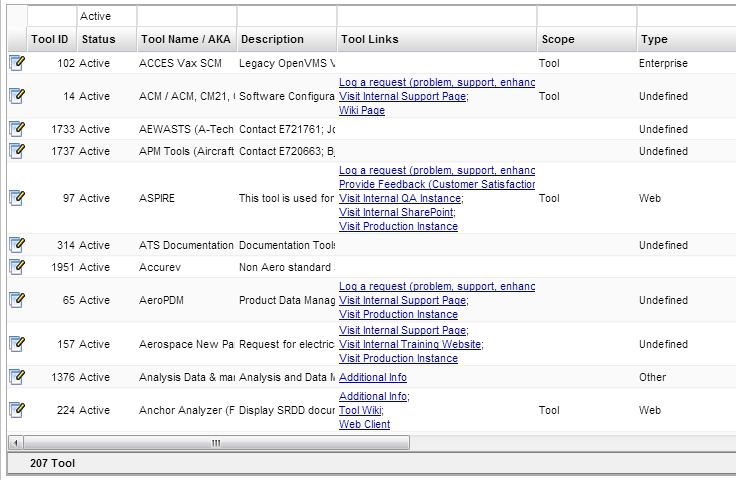Image resolution: width=736 pixels, height=480 pixels.
Task: Sort by Tool Name / AKA column
Action: [x=186, y=39]
